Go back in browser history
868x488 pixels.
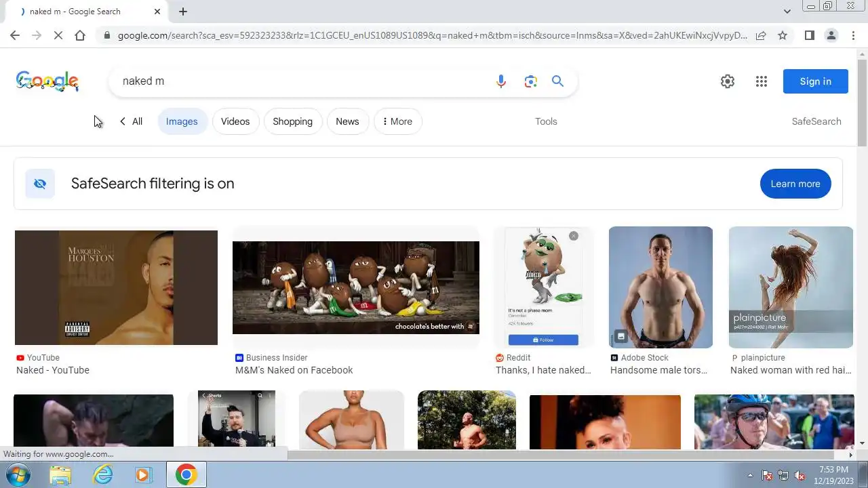point(15,35)
